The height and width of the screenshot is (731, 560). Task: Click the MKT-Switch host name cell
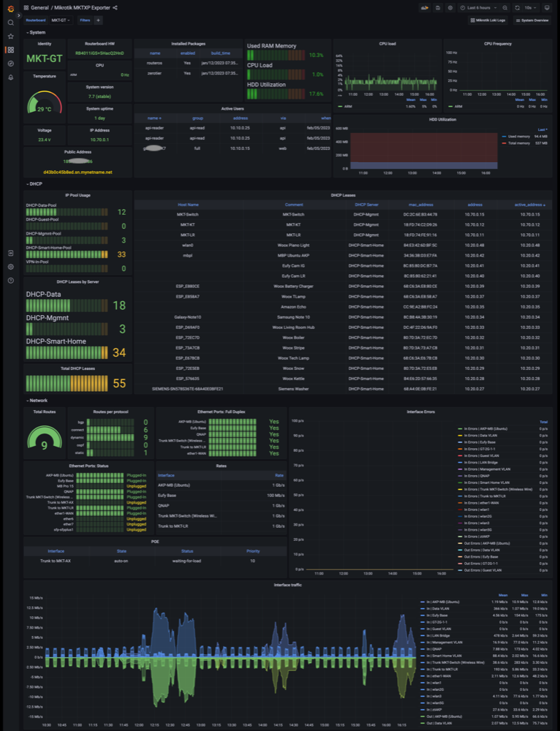[187, 215]
